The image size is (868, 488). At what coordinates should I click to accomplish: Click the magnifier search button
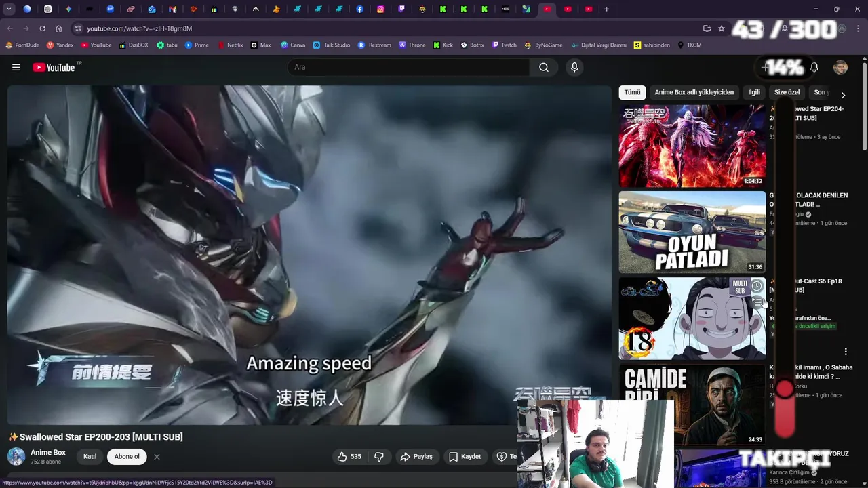tap(544, 67)
